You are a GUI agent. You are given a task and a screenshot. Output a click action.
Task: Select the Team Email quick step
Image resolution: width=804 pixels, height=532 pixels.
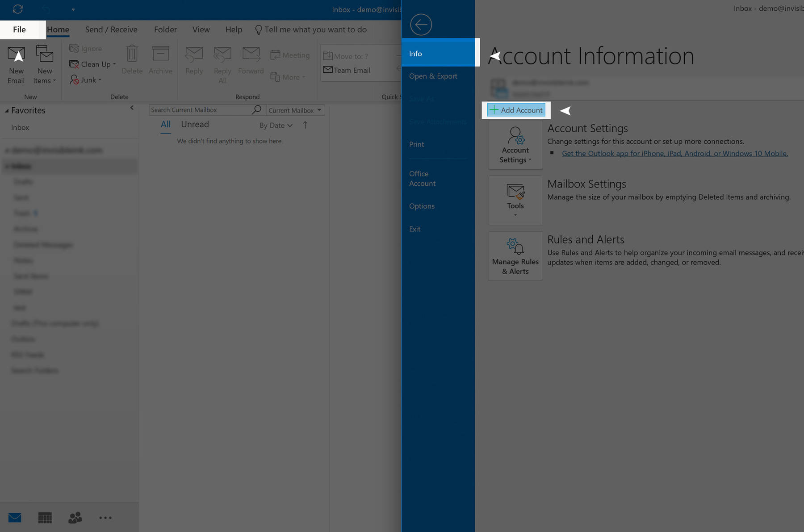click(x=347, y=70)
